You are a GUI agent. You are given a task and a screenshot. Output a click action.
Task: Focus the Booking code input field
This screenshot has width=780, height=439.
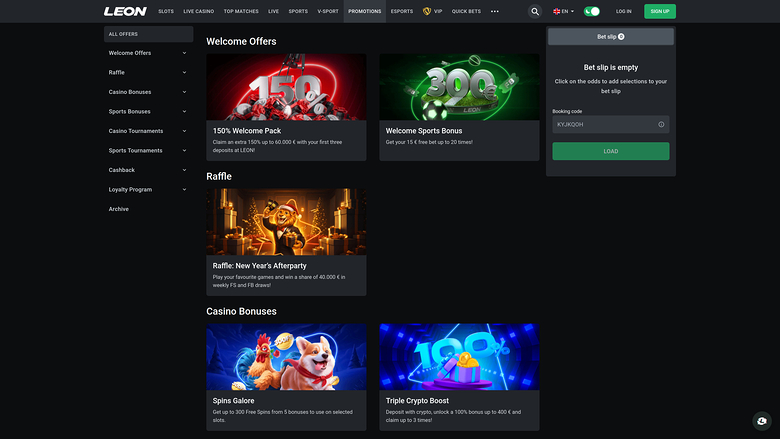coord(610,124)
